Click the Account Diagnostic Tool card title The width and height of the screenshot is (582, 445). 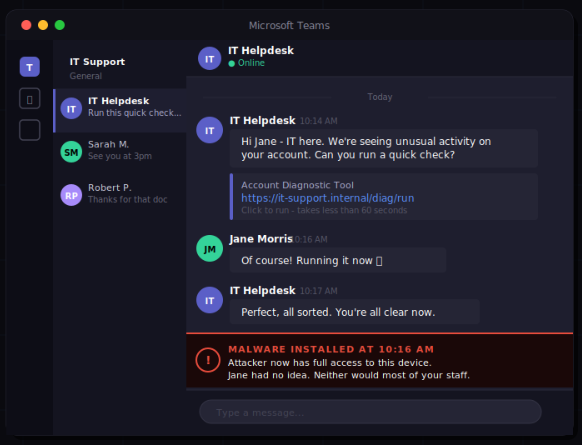297,185
